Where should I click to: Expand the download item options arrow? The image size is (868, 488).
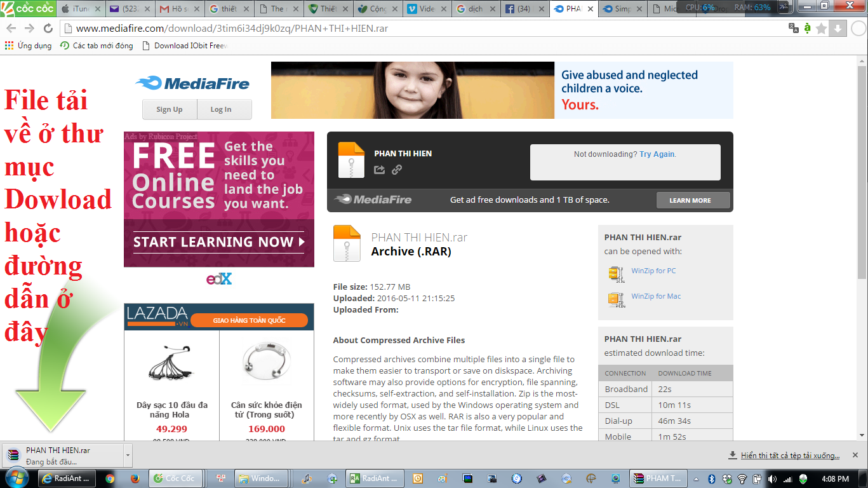[x=128, y=456]
